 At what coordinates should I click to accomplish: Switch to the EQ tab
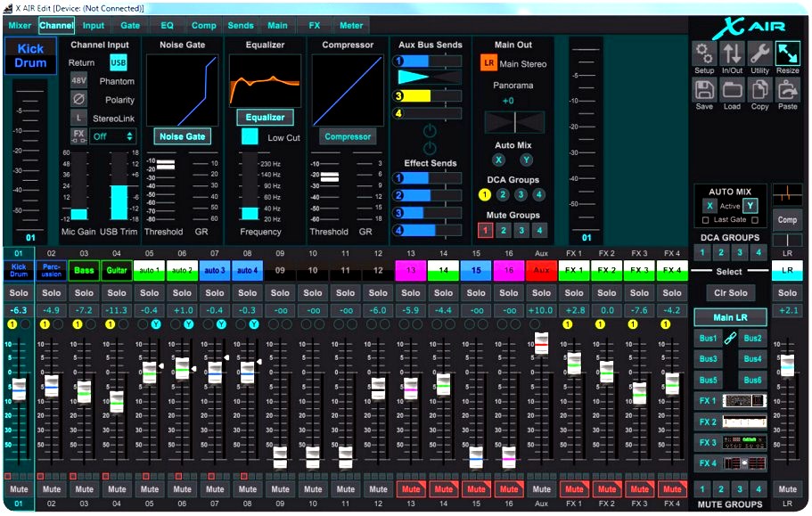click(x=167, y=26)
